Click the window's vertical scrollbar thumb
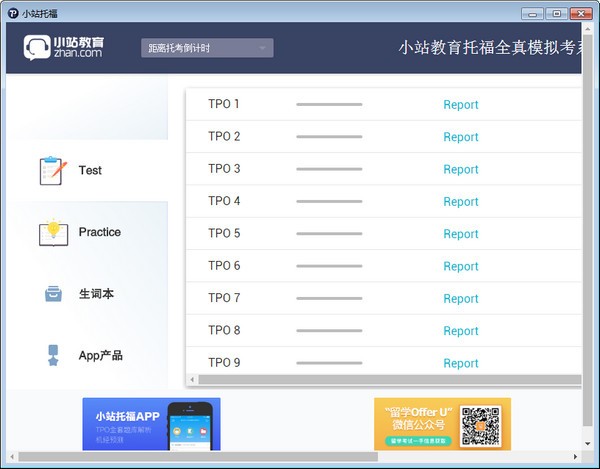This screenshot has width=600, height=469. [587, 230]
